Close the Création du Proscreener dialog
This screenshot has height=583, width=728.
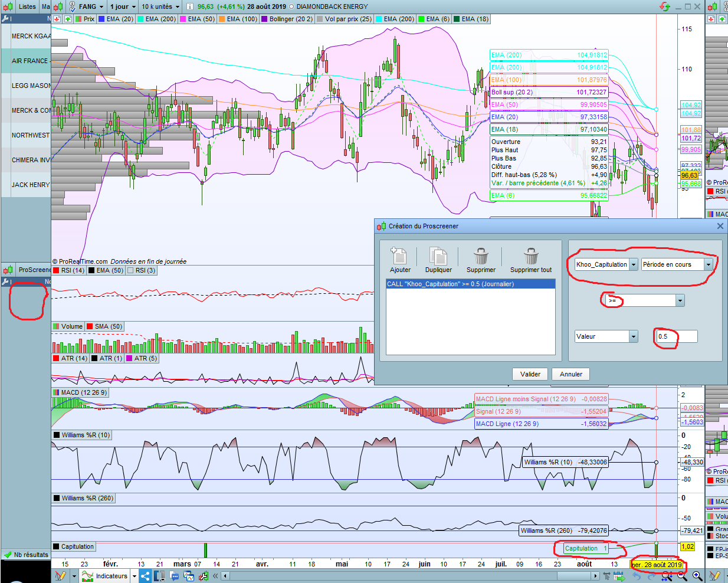click(720, 226)
